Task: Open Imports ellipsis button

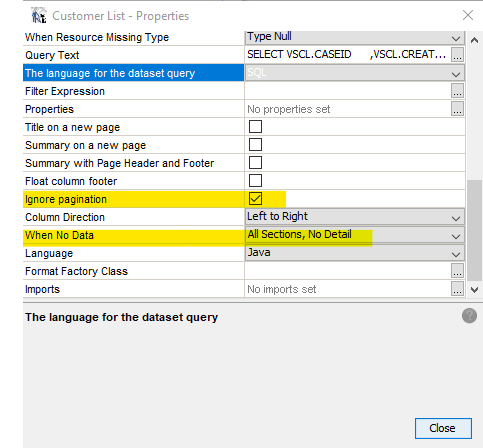Action: (457, 289)
